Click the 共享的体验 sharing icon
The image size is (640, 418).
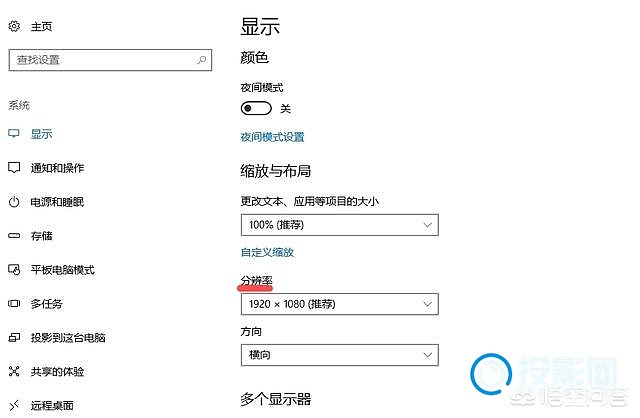[x=14, y=371]
